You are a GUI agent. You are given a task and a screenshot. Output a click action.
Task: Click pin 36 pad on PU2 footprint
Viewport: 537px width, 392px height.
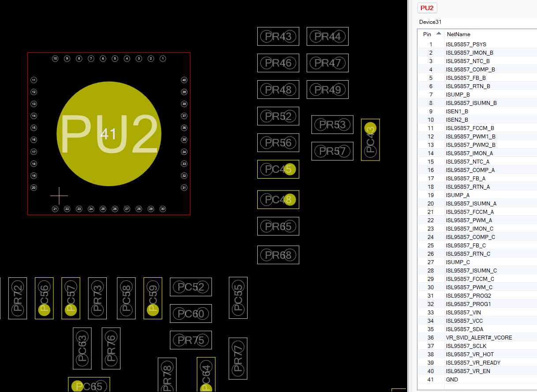click(x=184, y=128)
